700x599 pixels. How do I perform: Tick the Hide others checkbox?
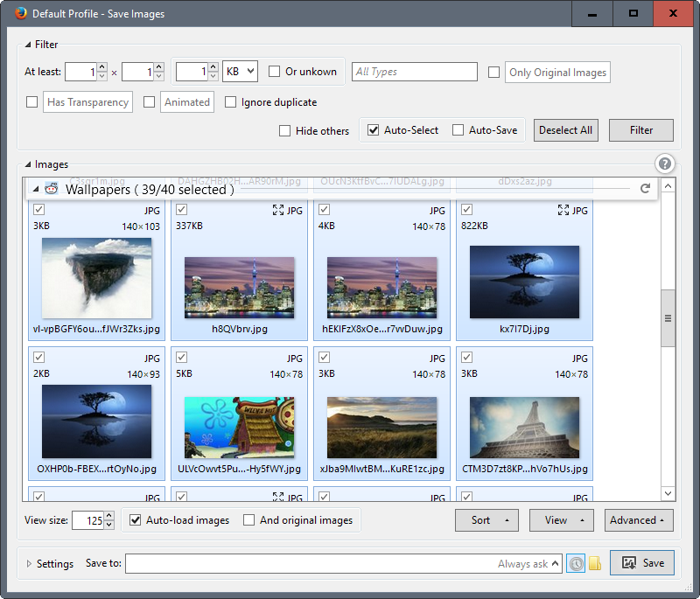(x=284, y=130)
